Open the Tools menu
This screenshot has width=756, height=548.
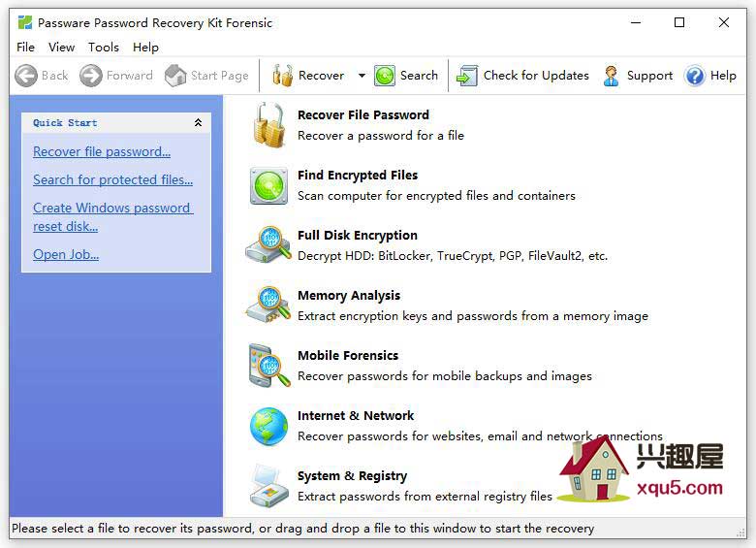coord(103,48)
